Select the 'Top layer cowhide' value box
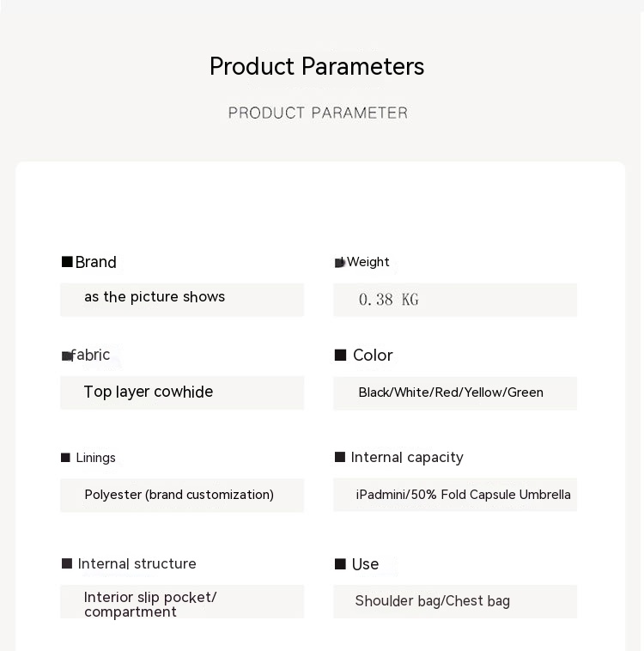644x651 pixels. point(182,392)
